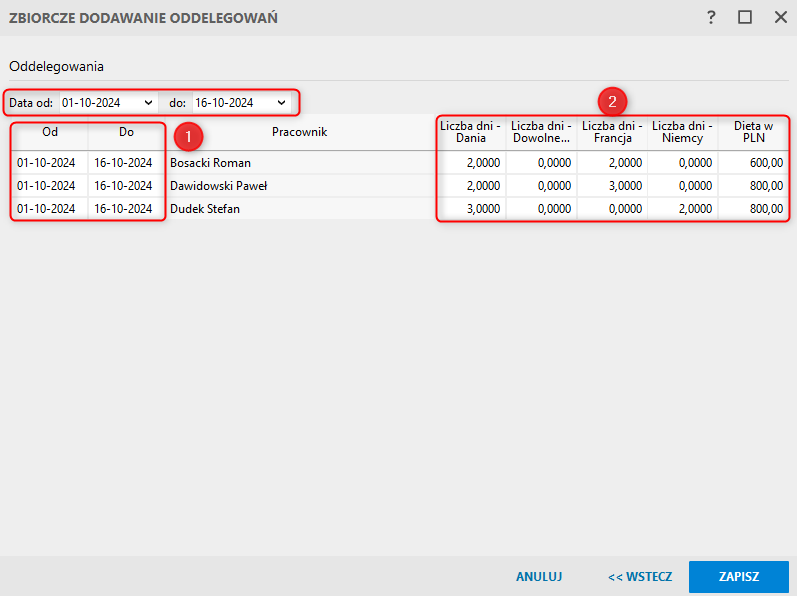The height and width of the screenshot is (596, 797).
Task: Click the ZAPISZ button
Action: click(739, 577)
